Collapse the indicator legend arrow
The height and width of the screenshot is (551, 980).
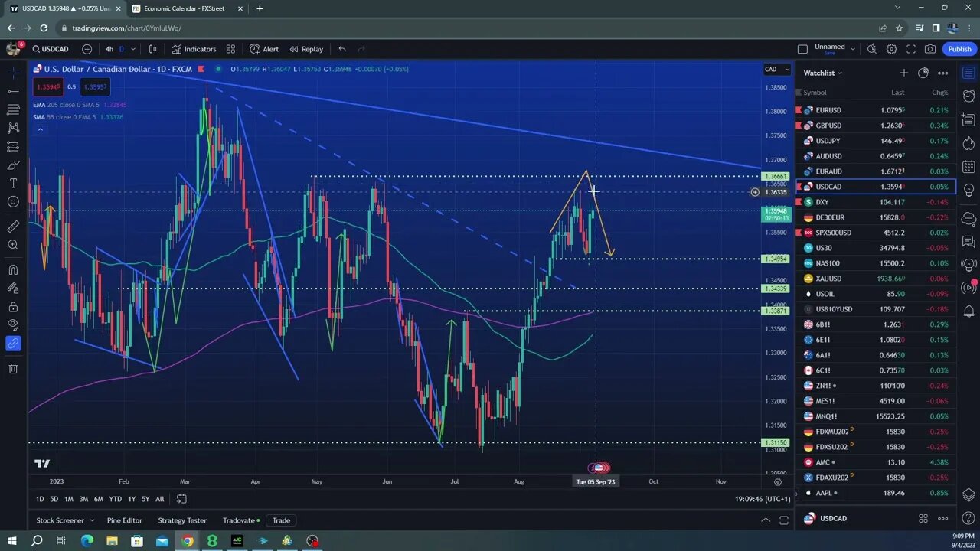(40, 129)
